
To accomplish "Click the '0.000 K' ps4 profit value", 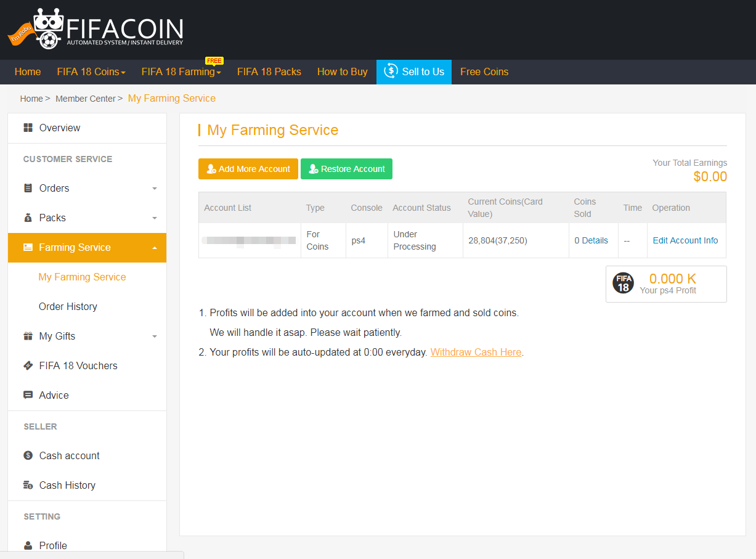I will (x=673, y=279).
